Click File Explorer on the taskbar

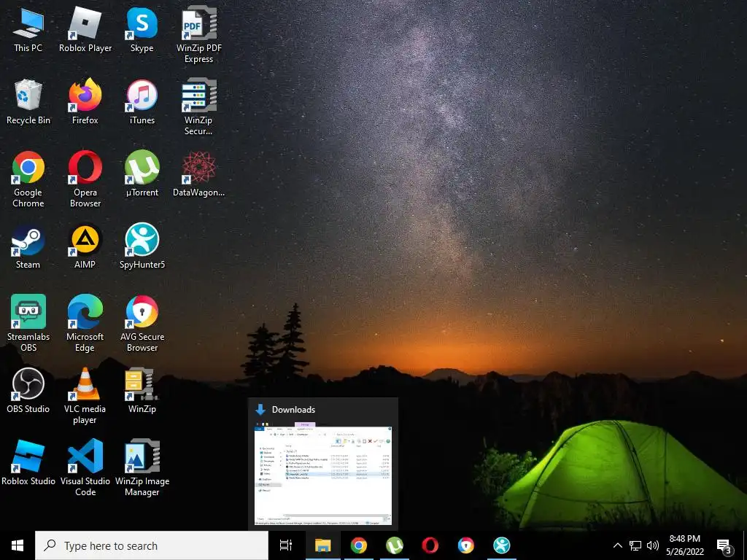coord(322,545)
